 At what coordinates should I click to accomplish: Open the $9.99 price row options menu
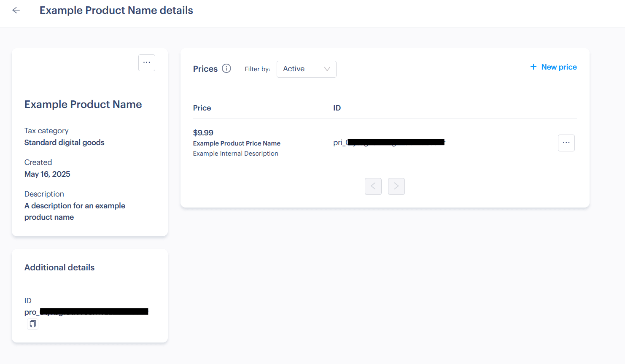click(566, 143)
